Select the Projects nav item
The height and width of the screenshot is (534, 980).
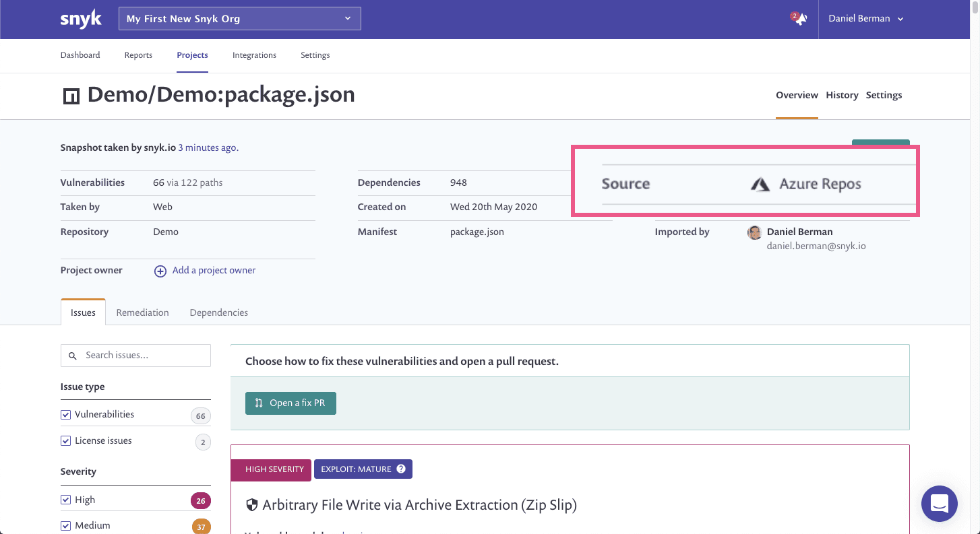192,55
